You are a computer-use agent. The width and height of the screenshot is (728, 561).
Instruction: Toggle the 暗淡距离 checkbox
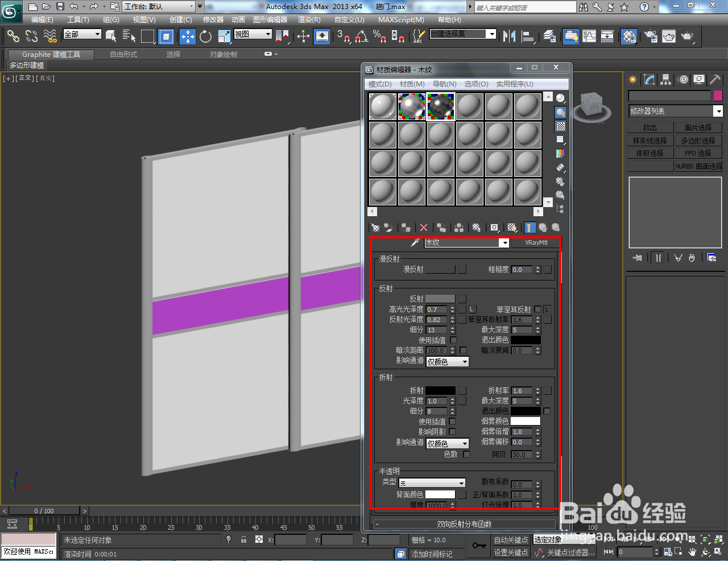(463, 350)
